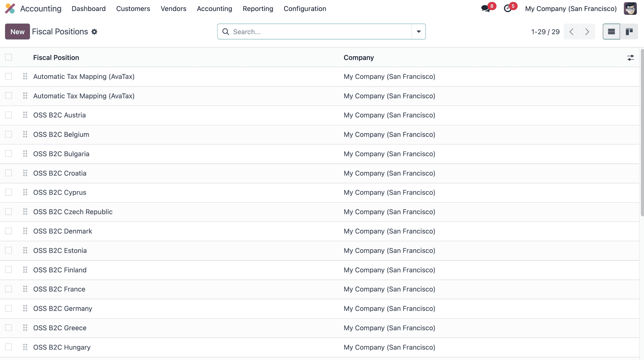Go to next page arrow

pyautogui.click(x=587, y=31)
